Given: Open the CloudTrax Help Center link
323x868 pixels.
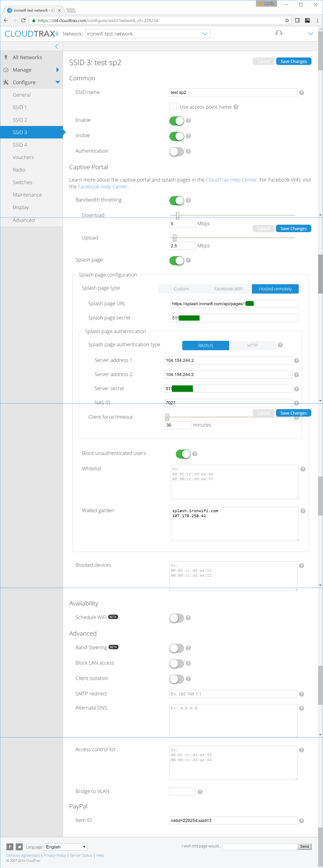Looking at the screenshot, I should [231, 180].
